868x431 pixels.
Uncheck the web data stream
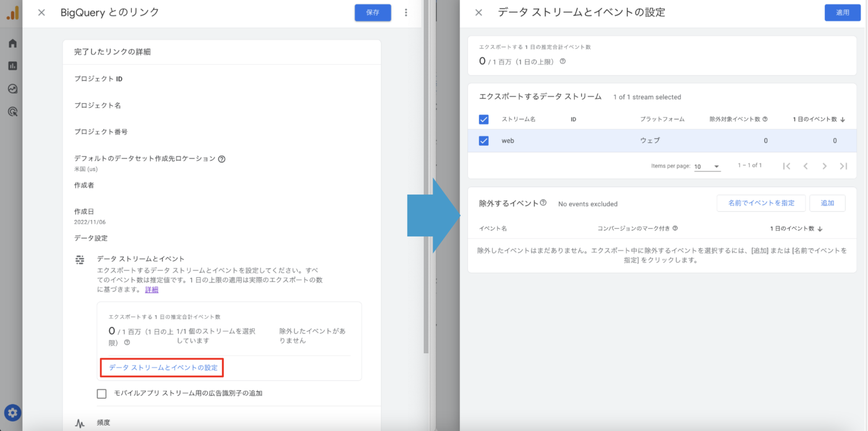point(484,140)
